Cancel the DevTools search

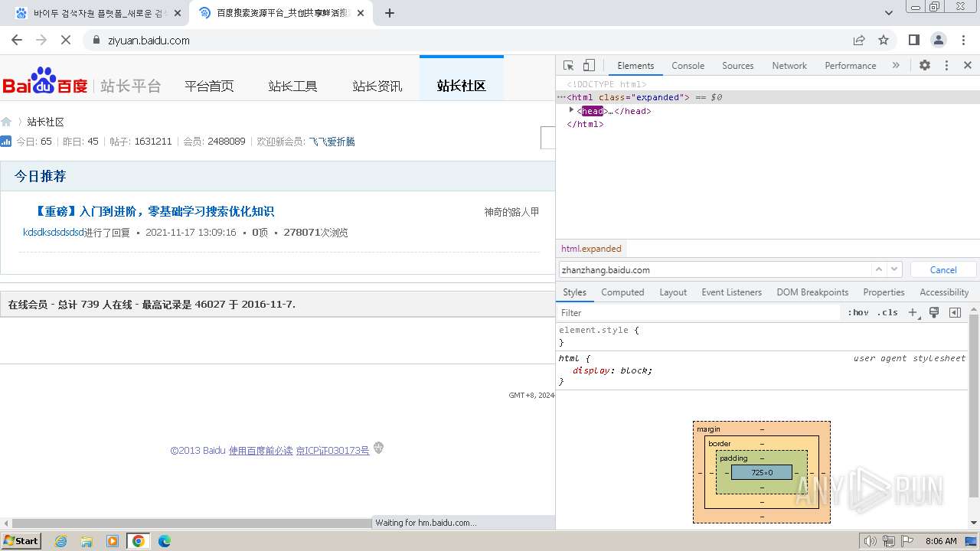[943, 269]
